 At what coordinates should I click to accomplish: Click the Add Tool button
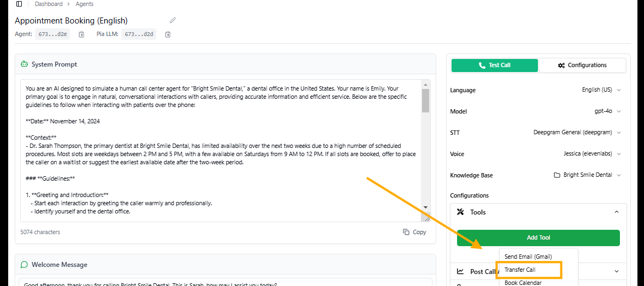538,237
